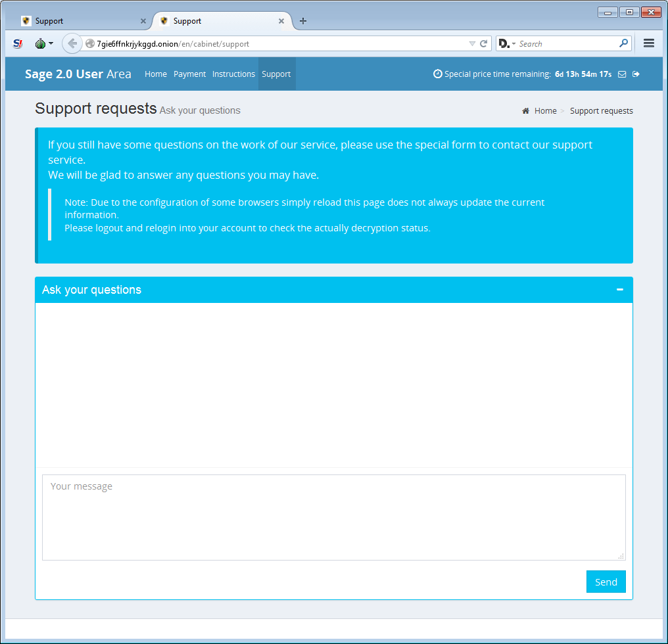Click the Your message text area
Viewport: 668px width, 644px height.
pyautogui.click(x=333, y=518)
